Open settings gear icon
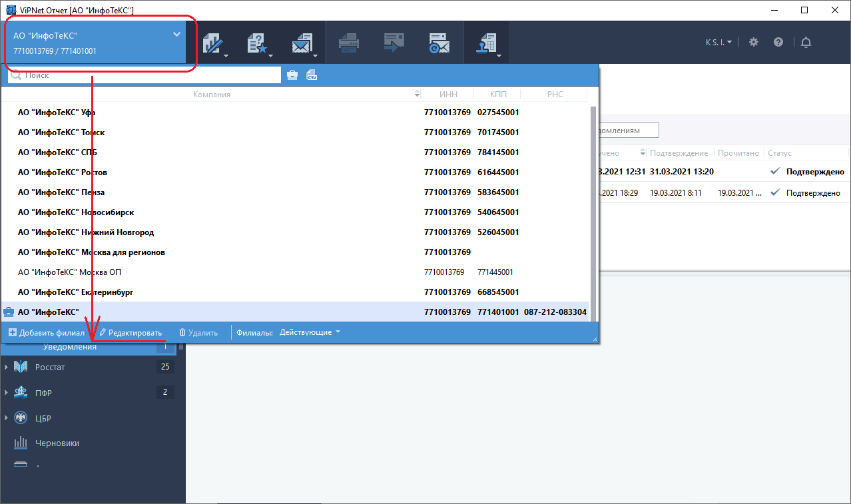 (754, 42)
